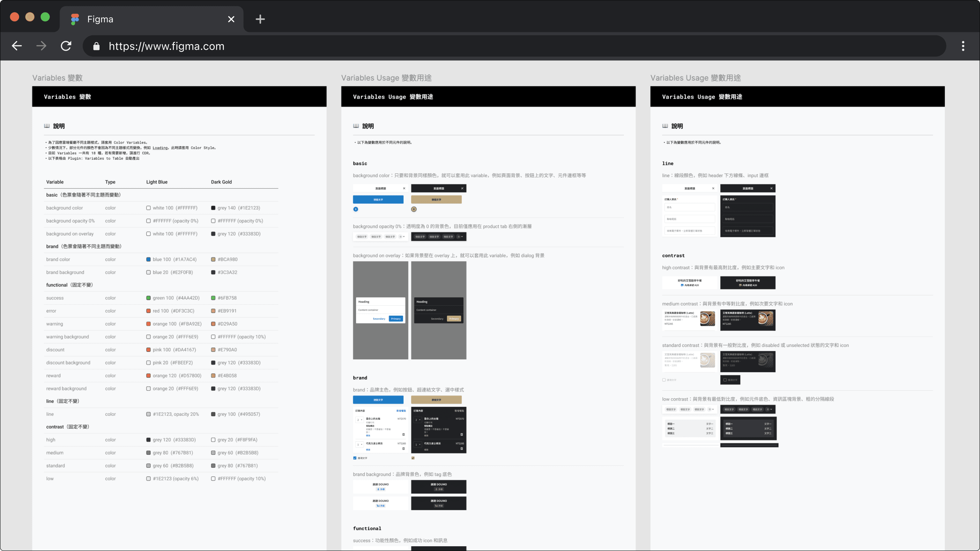Click the X icon on the dark header in the basic section
Image resolution: width=980 pixels, height=551 pixels.
pos(462,188)
